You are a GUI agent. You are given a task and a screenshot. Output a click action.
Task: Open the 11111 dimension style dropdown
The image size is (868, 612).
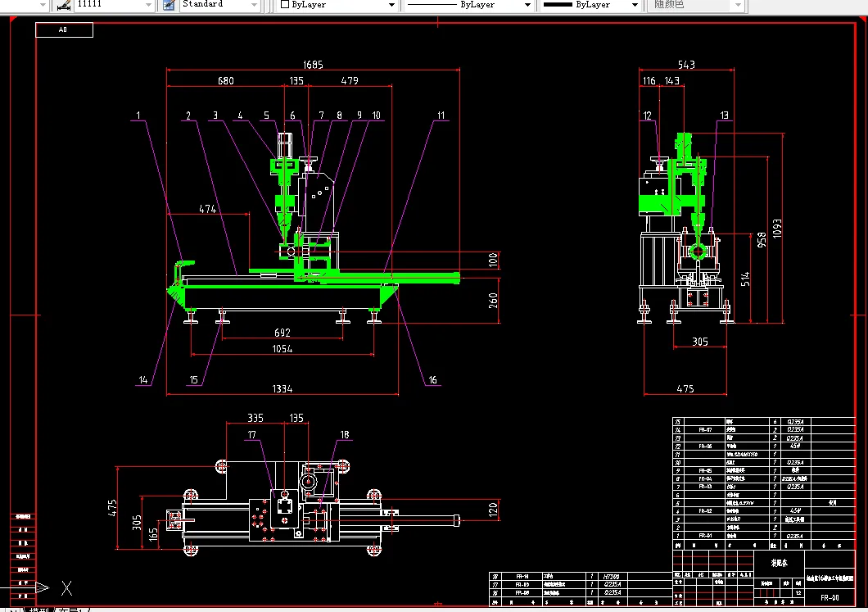tap(148, 5)
